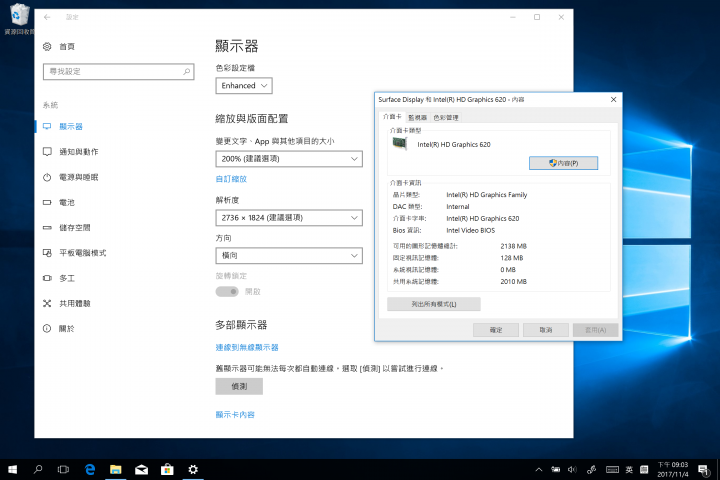Open the 橫向 orientation dropdown
This screenshot has height=480, width=720.
(289, 256)
